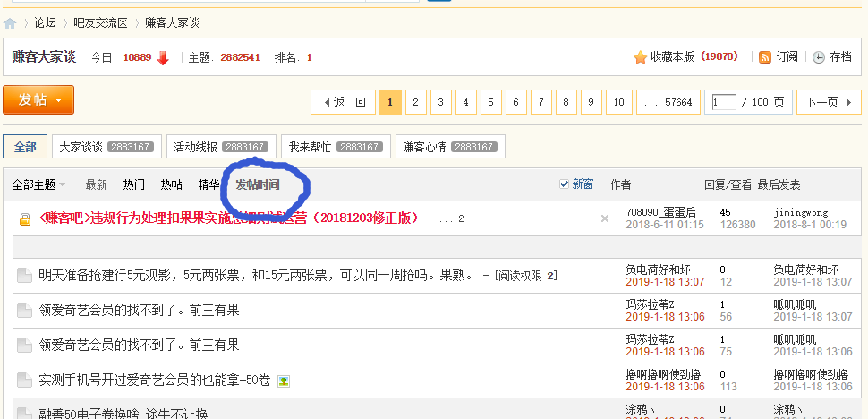Open the 发帖 dropdown button
This screenshot has width=868, height=419.
38,99
